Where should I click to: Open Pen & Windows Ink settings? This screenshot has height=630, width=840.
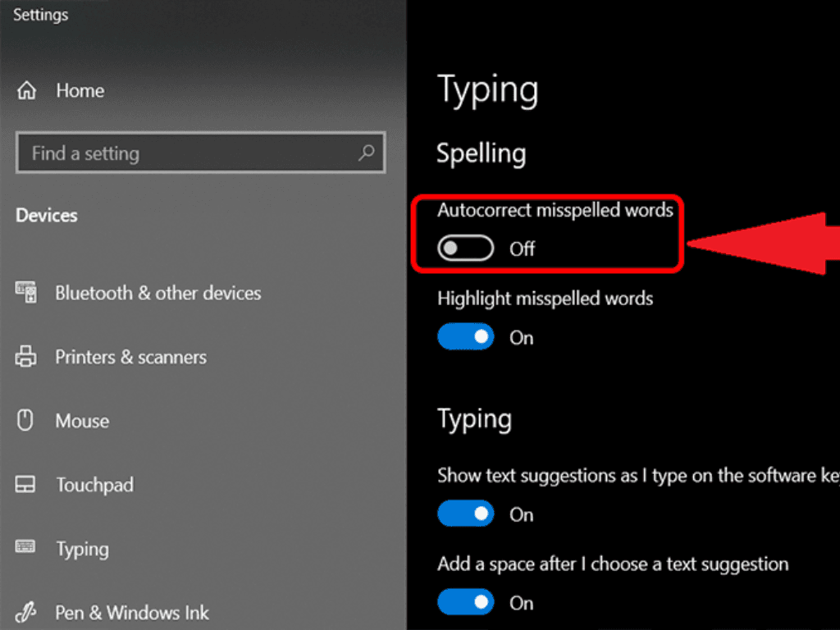coord(132,612)
